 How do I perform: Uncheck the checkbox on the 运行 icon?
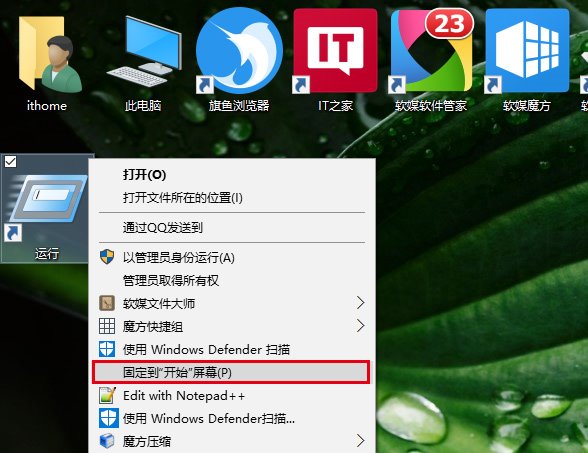[10, 162]
